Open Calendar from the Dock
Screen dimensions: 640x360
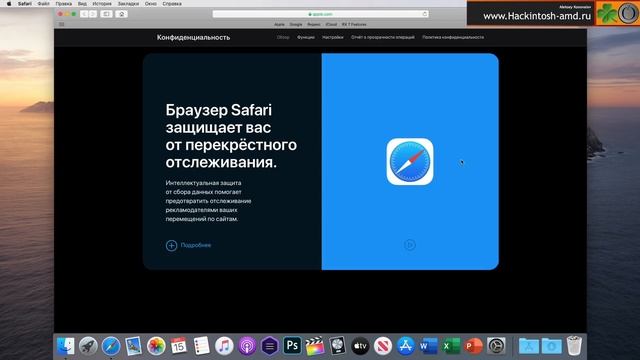pos(179,346)
